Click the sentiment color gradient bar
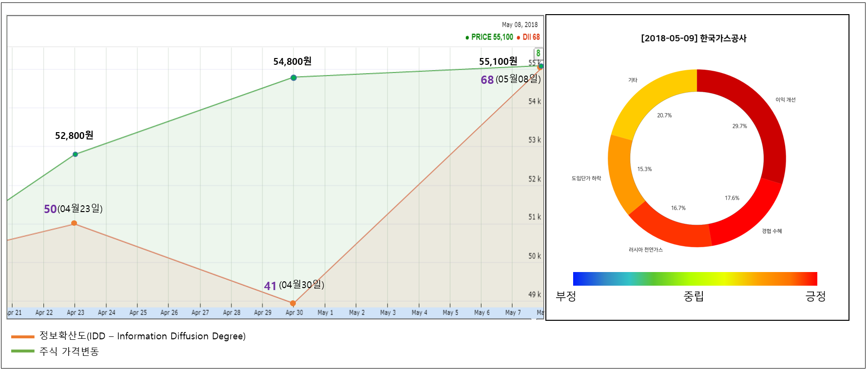Image resolution: width=868 pixels, height=371 pixels. tap(695, 278)
